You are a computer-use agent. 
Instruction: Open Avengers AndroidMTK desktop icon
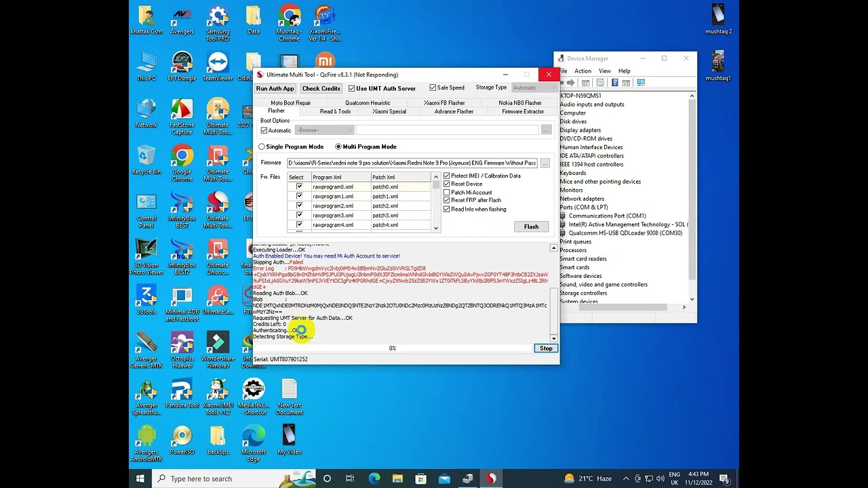pyautogui.click(x=146, y=444)
